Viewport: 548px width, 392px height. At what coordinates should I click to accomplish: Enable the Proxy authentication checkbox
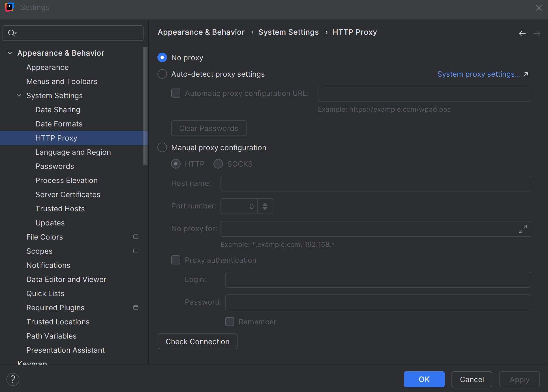pyautogui.click(x=175, y=260)
